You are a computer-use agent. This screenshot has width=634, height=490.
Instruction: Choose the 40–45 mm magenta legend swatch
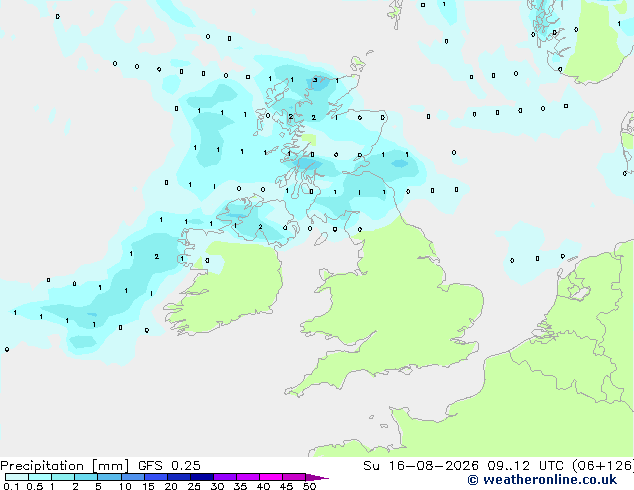coord(271,477)
